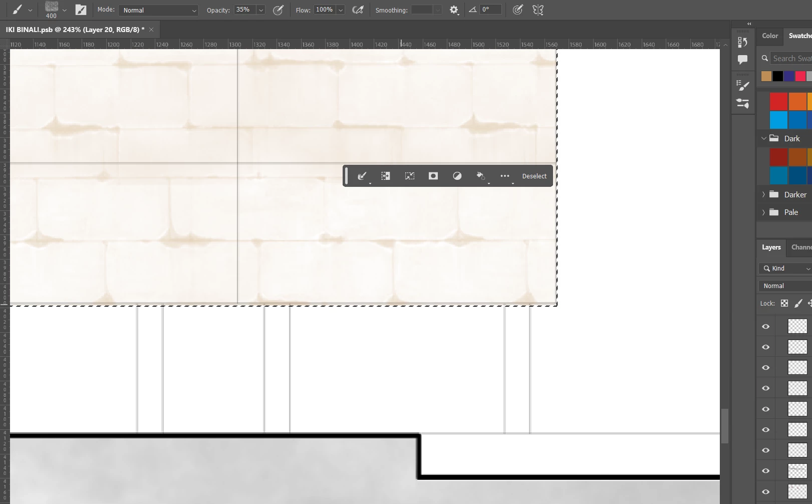Click the brush icon in contextual task bar
The width and height of the screenshot is (812, 504).
tap(362, 176)
